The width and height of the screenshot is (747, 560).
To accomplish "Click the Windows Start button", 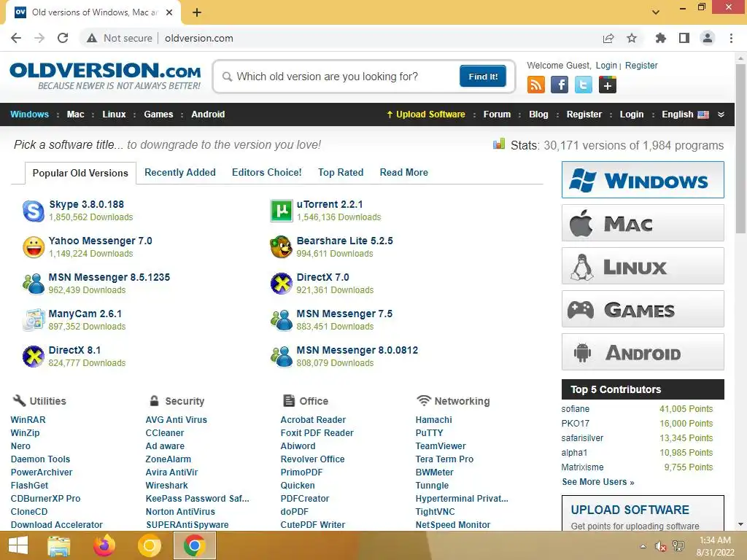I will [18, 545].
